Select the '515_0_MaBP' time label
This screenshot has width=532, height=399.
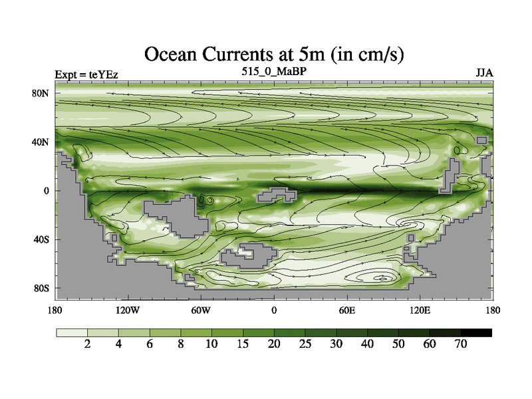click(x=274, y=70)
